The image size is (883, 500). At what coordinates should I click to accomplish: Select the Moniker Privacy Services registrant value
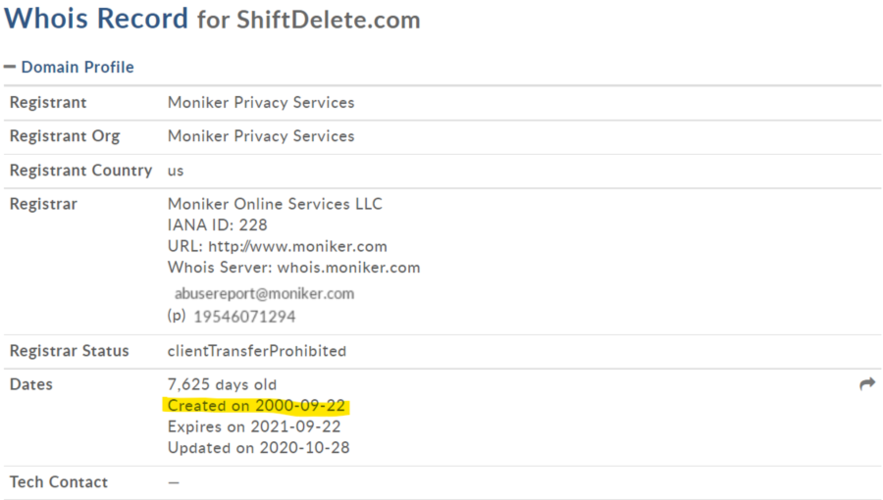pyautogui.click(x=261, y=102)
